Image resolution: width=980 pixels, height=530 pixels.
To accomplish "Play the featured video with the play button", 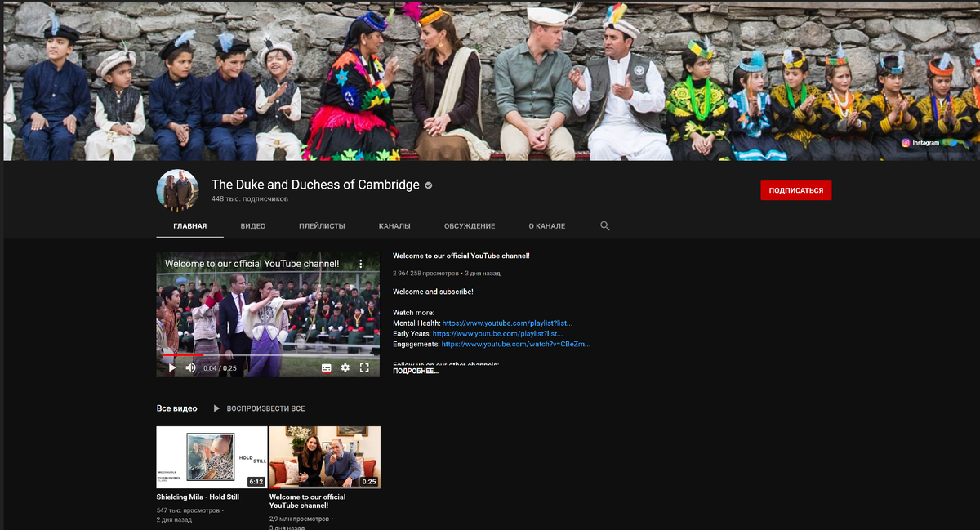I will pos(171,367).
